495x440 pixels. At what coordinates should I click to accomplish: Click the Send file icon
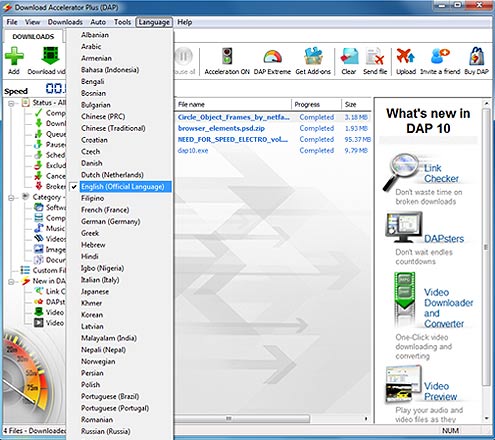tap(375, 56)
